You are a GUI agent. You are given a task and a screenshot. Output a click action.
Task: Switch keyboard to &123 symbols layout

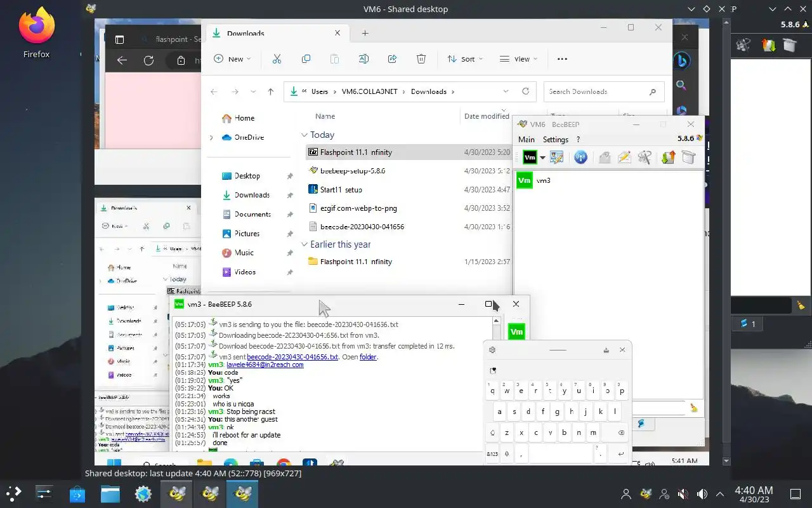pyautogui.click(x=492, y=453)
